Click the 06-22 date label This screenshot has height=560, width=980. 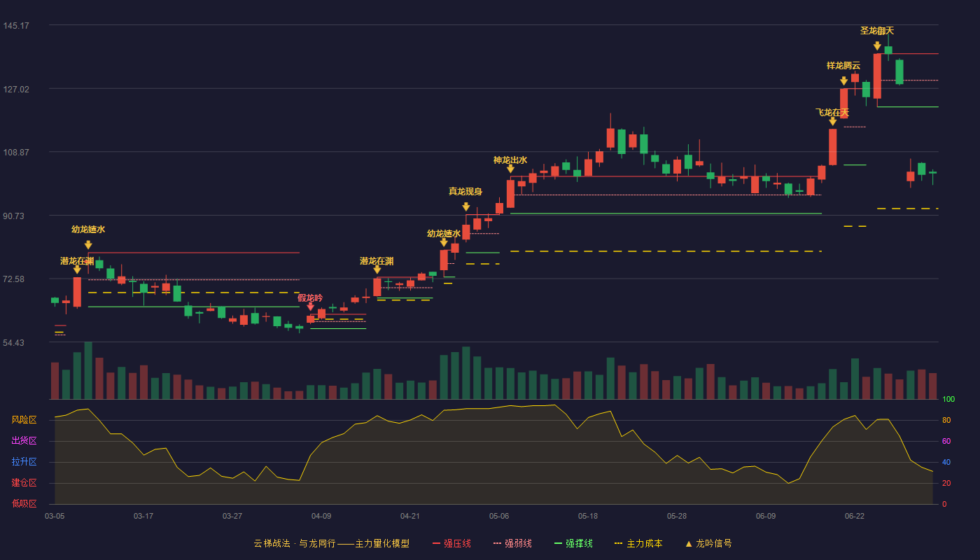click(x=855, y=516)
